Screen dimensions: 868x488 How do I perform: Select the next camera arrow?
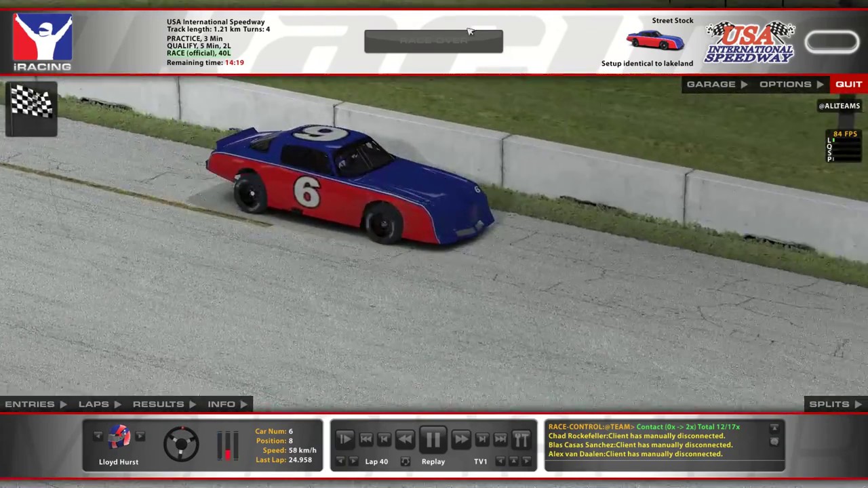point(526,462)
